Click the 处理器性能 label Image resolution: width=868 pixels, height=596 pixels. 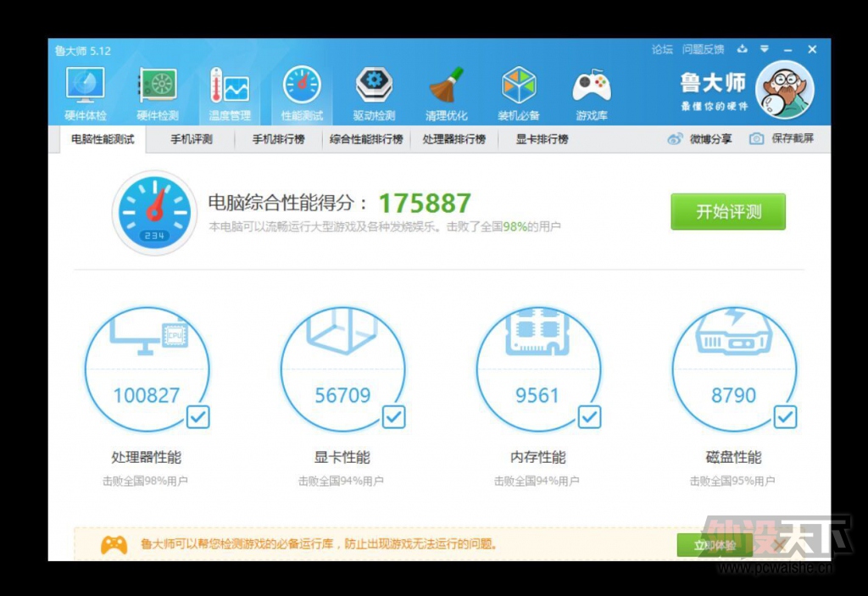coord(147,457)
